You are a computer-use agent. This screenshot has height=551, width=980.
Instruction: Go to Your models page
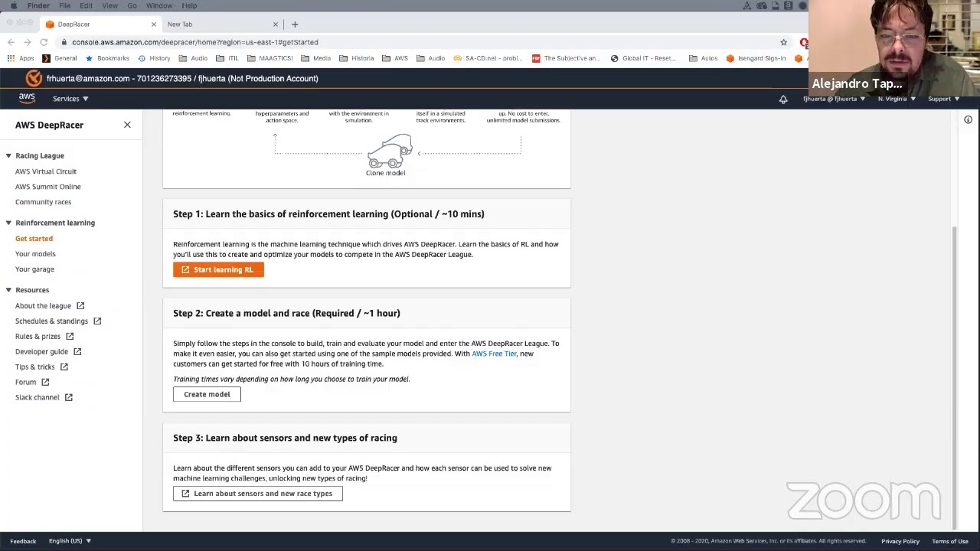(35, 254)
